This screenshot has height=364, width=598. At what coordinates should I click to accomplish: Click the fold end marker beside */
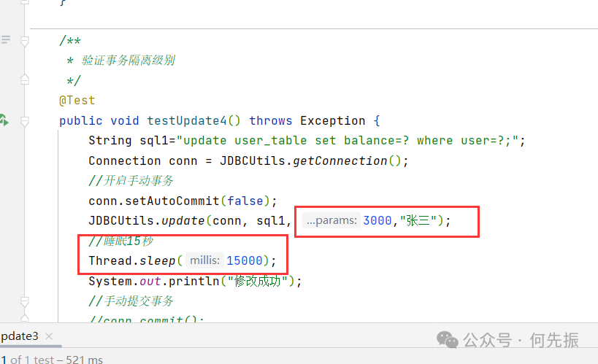point(25,80)
